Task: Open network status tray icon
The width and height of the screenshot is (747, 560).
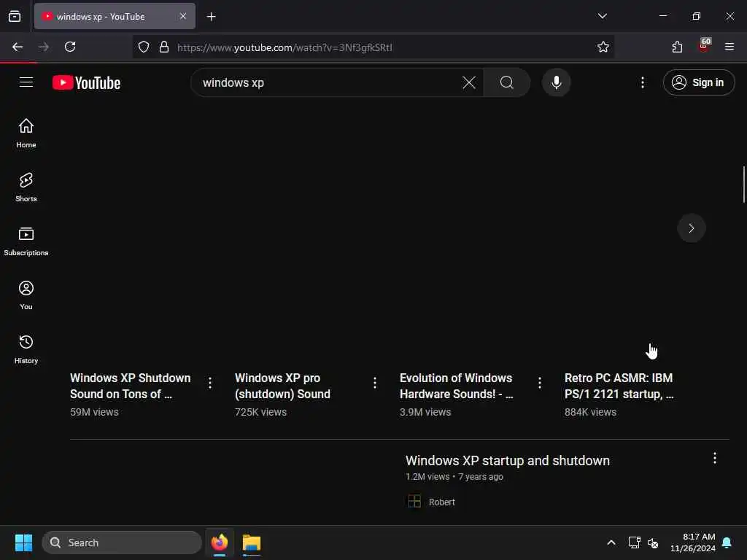Action: pos(634,542)
